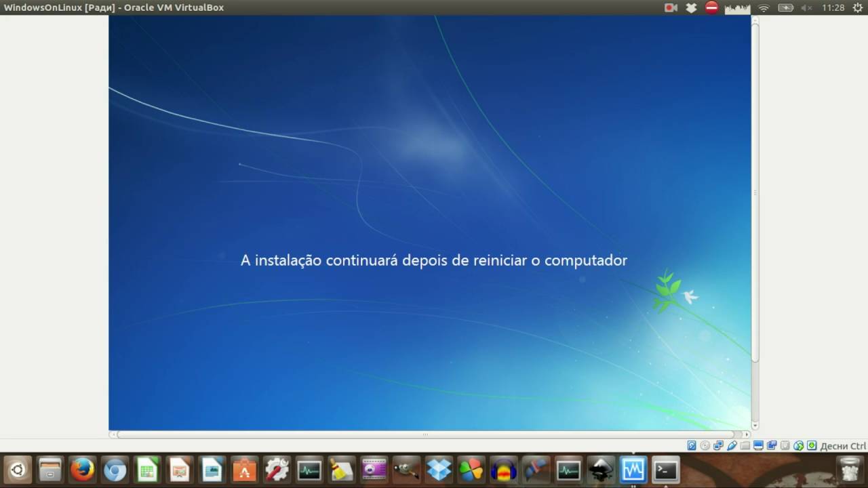Screen dimensions: 868x488
Task: Open the broom cleaner app icon
Action: point(342,469)
